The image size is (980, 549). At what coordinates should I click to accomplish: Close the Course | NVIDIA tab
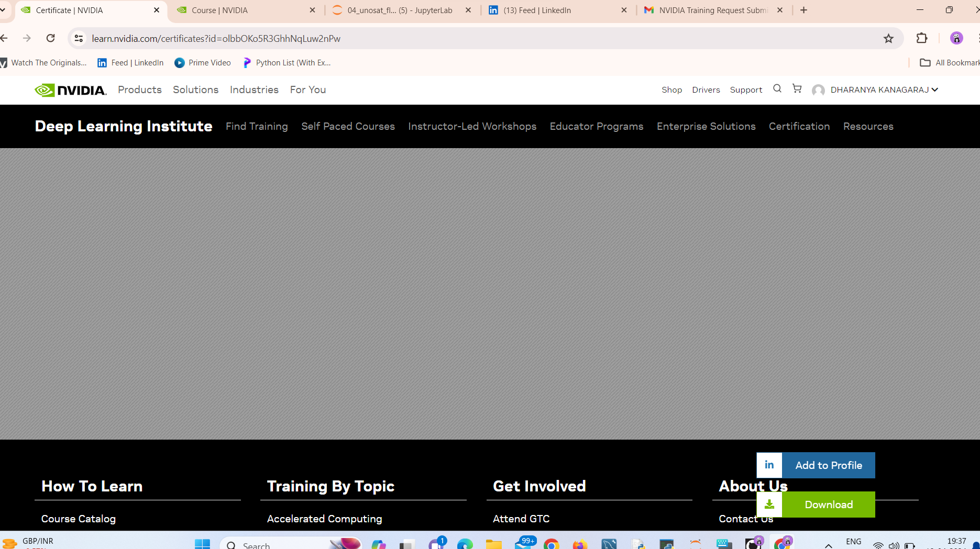(313, 10)
